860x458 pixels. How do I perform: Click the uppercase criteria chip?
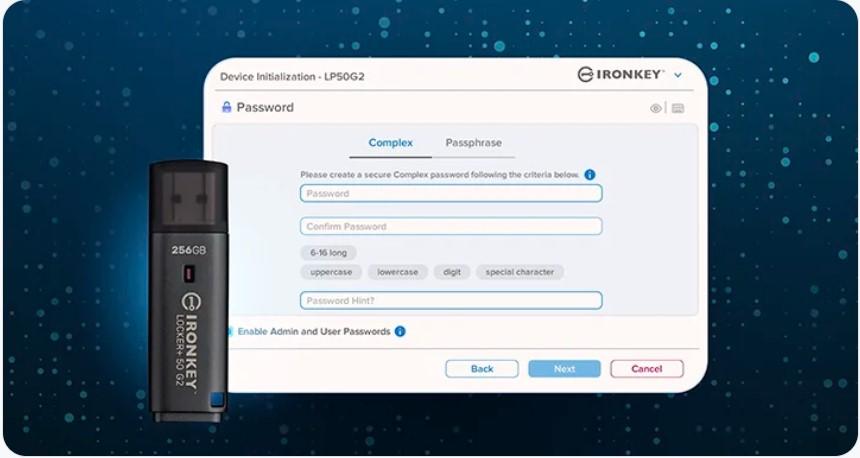tap(331, 272)
